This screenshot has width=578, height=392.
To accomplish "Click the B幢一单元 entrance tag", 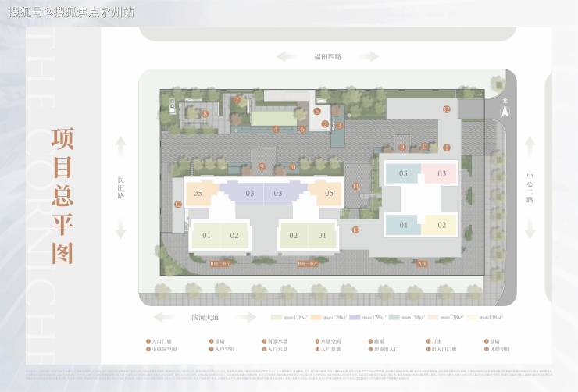I will [x=308, y=264].
